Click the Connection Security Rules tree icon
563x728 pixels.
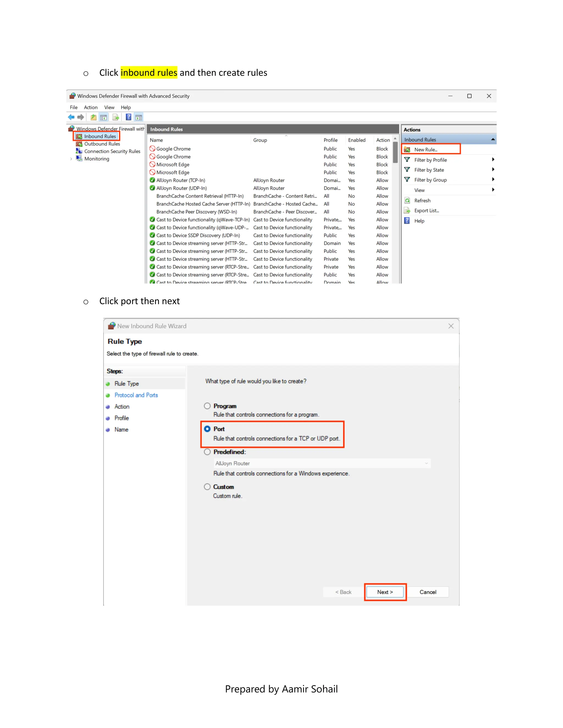(x=79, y=151)
